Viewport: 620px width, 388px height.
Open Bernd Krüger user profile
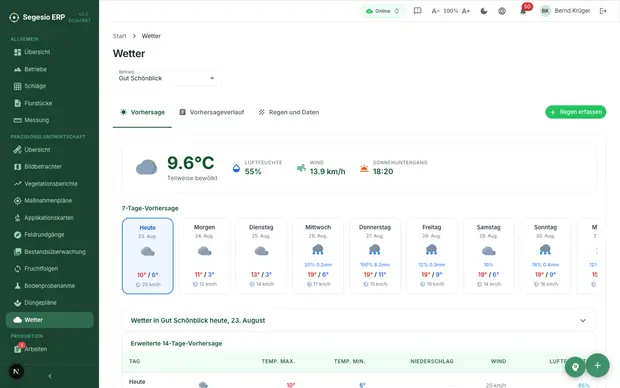[565, 11]
